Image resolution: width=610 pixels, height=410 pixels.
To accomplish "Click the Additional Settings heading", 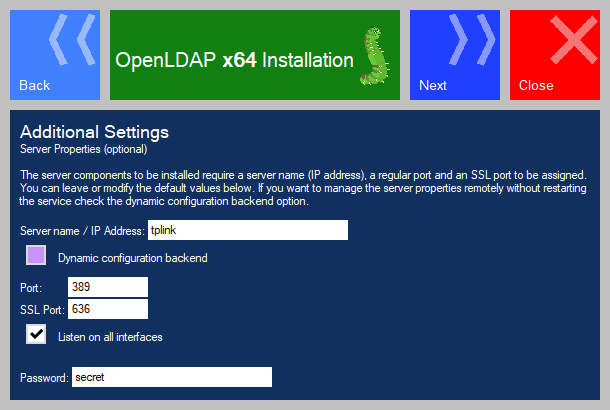I will pyautogui.click(x=95, y=132).
